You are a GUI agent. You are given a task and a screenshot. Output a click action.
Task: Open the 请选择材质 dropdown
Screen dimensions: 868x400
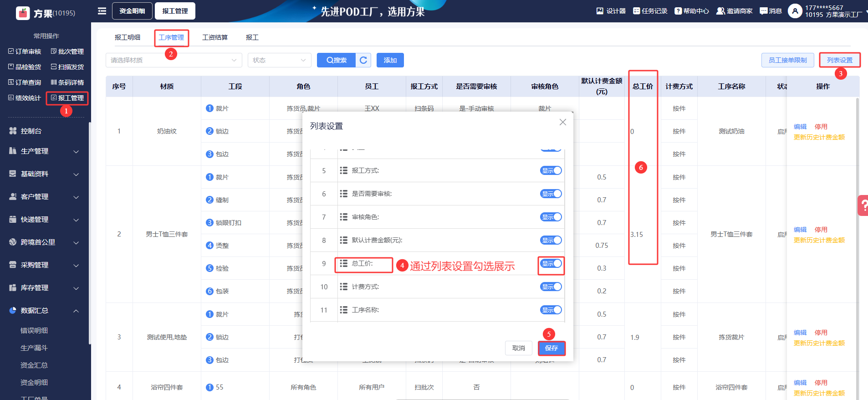[x=174, y=60]
